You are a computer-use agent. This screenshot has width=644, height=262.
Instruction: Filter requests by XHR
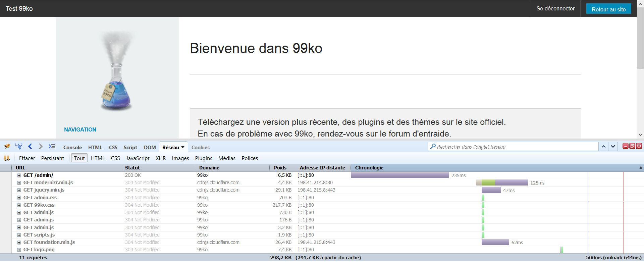coord(161,158)
